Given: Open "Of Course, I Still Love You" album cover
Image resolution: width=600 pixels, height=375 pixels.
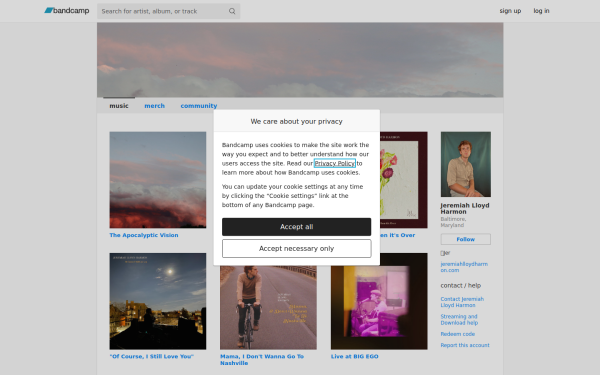Looking at the screenshot, I should click(158, 301).
